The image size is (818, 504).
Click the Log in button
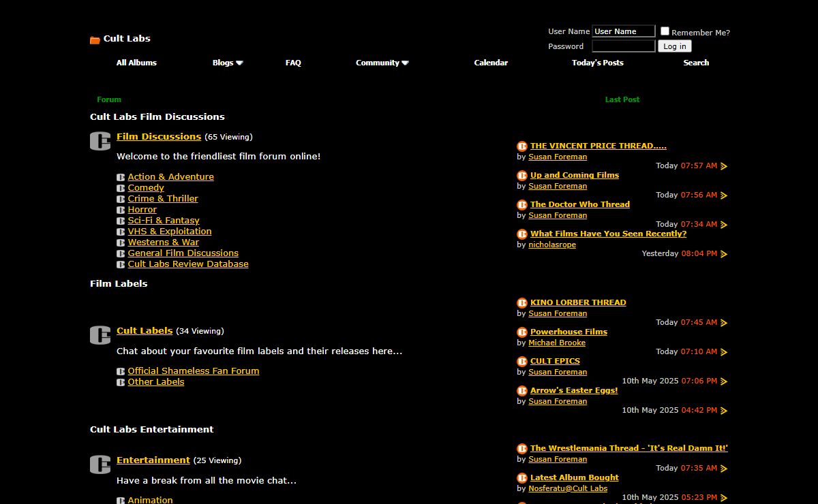click(x=675, y=46)
